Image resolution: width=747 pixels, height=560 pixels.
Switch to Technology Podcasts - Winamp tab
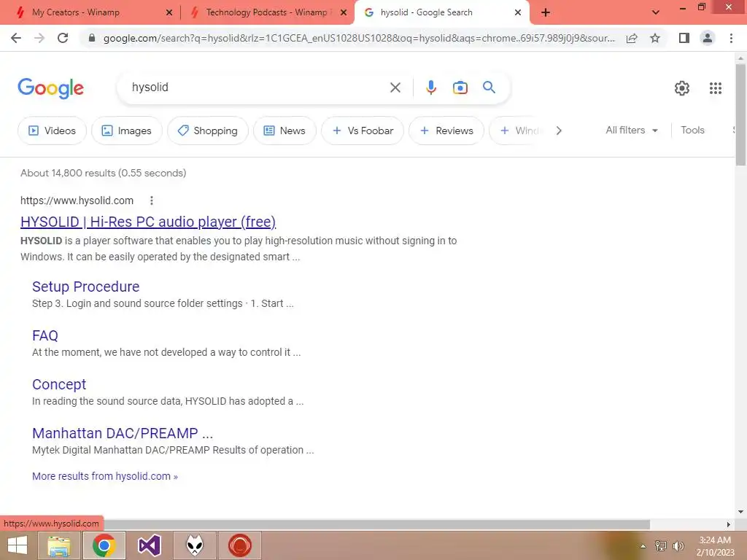267,12
